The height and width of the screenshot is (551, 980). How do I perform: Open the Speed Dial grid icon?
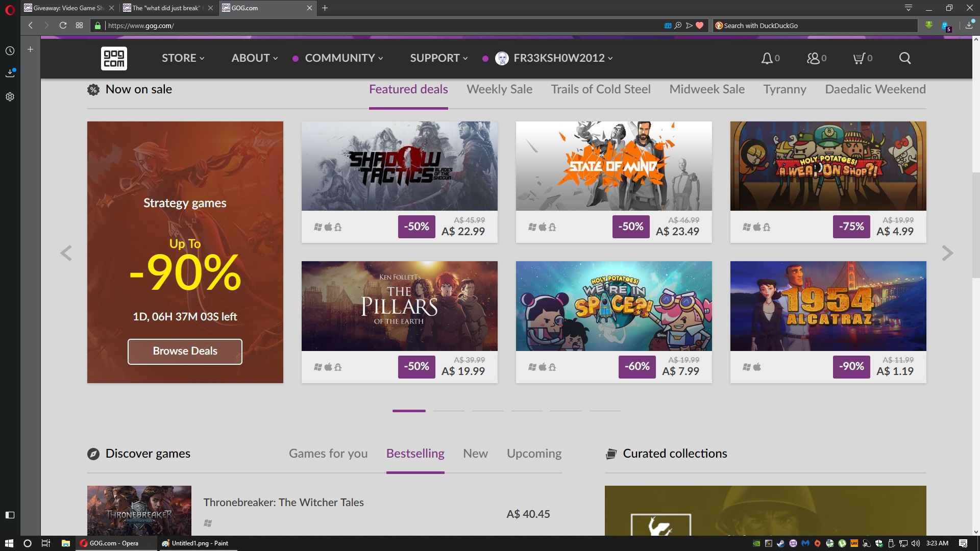79,26
